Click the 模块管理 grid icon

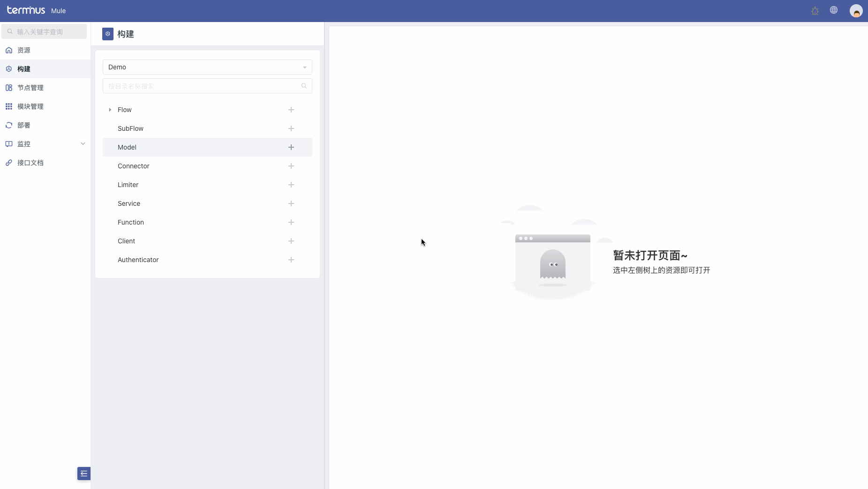9,106
